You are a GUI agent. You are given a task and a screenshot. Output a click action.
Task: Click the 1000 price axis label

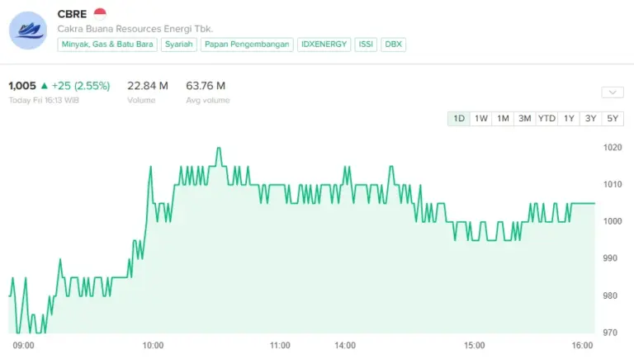(613, 221)
